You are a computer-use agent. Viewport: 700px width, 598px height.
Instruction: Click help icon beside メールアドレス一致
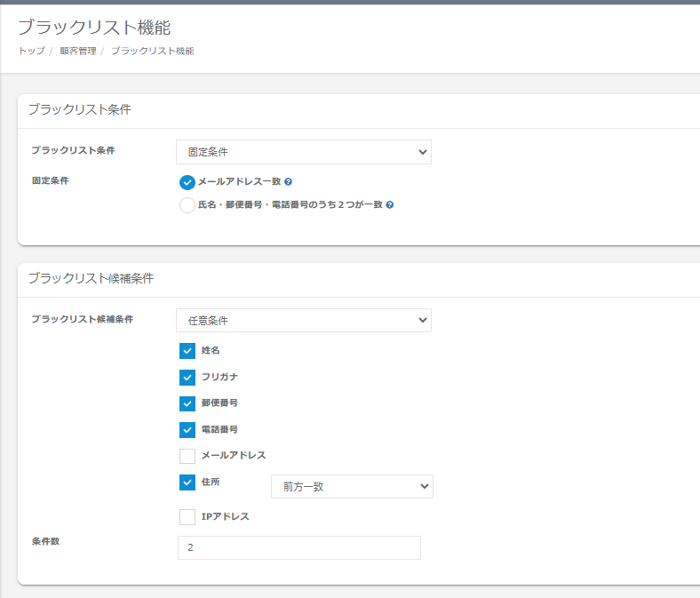coord(288,182)
